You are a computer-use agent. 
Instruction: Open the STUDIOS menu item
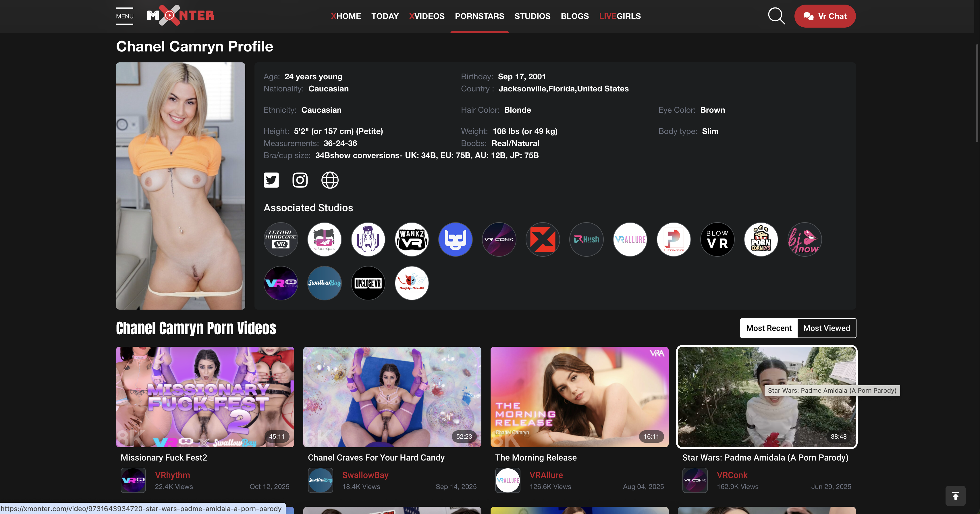pyautogui.click(x=532, y=16)
